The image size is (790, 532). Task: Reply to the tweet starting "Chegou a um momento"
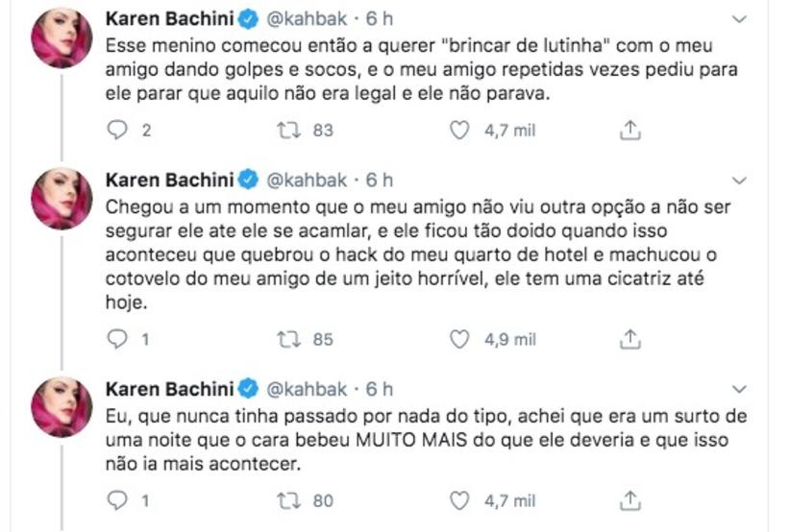[117, 339]
